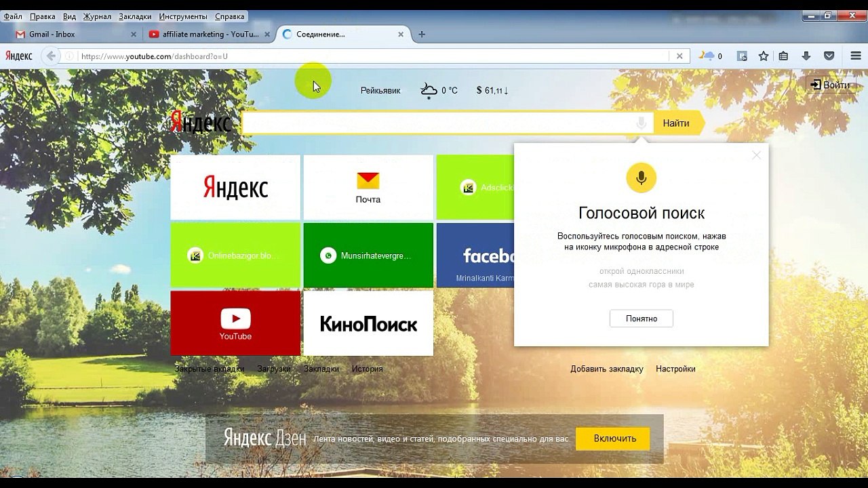Open the Настройки link
868x488 pixels.
click(x=675, y=369)
